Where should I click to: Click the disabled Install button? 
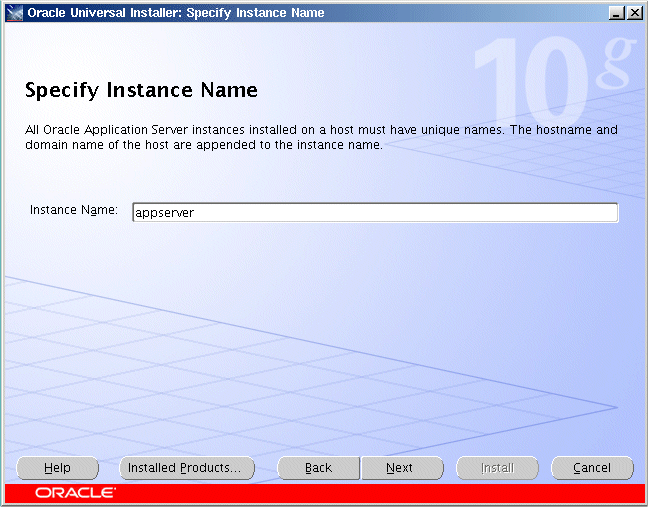(x=497, y=468)
